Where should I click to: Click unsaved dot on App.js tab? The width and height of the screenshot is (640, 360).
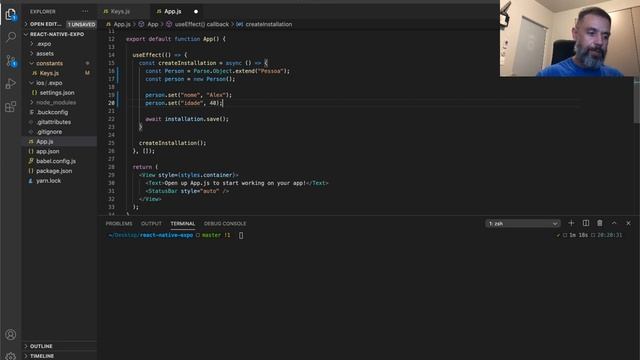[x=196, y=11]
